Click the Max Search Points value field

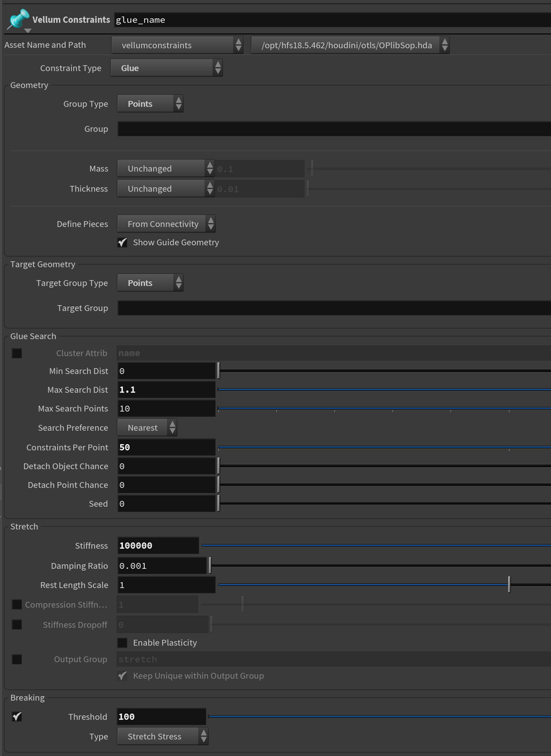click(166, 409)
